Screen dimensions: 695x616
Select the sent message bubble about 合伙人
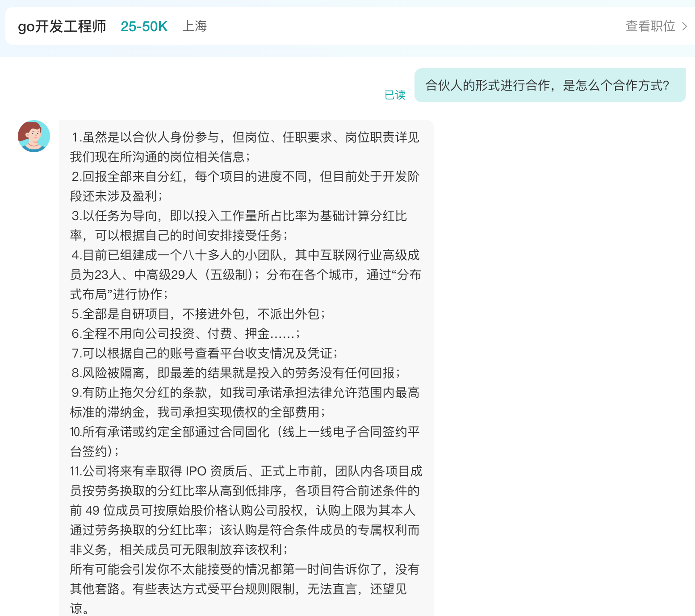click(x=550, y=85)
